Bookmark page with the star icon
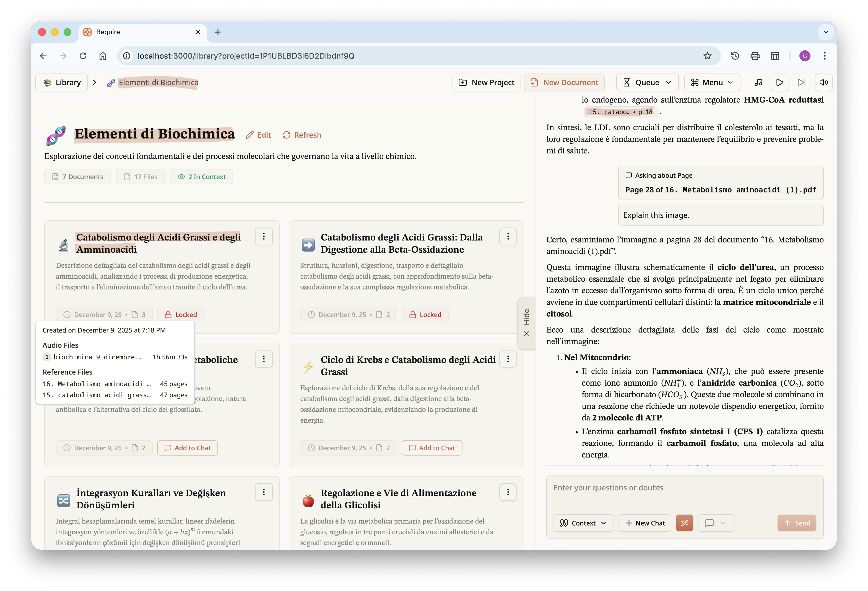Screen dimensions: 868x591 707,56
